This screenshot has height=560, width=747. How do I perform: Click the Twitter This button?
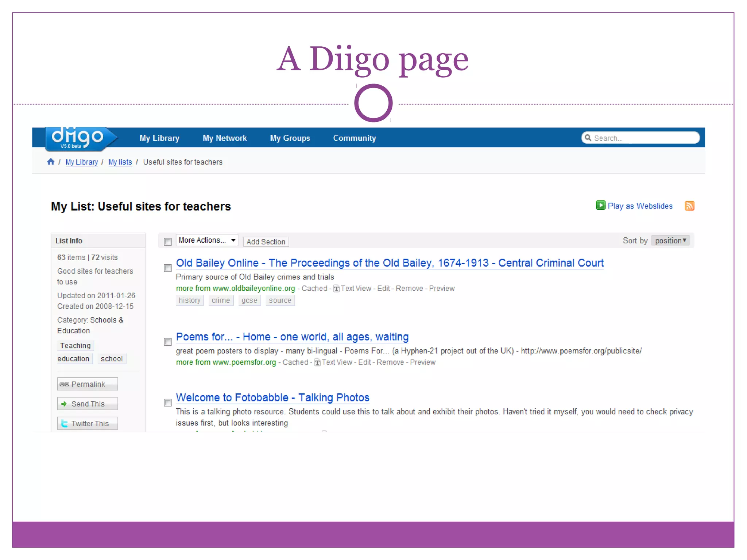click(x=88, y=423)
